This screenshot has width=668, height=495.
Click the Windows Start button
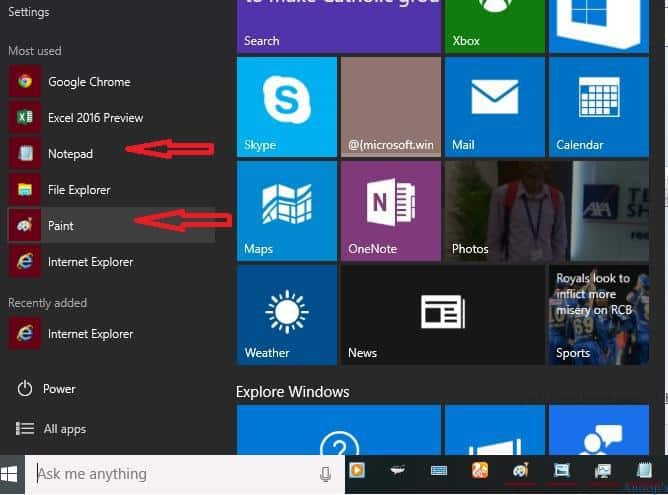[x=10, y=474]
